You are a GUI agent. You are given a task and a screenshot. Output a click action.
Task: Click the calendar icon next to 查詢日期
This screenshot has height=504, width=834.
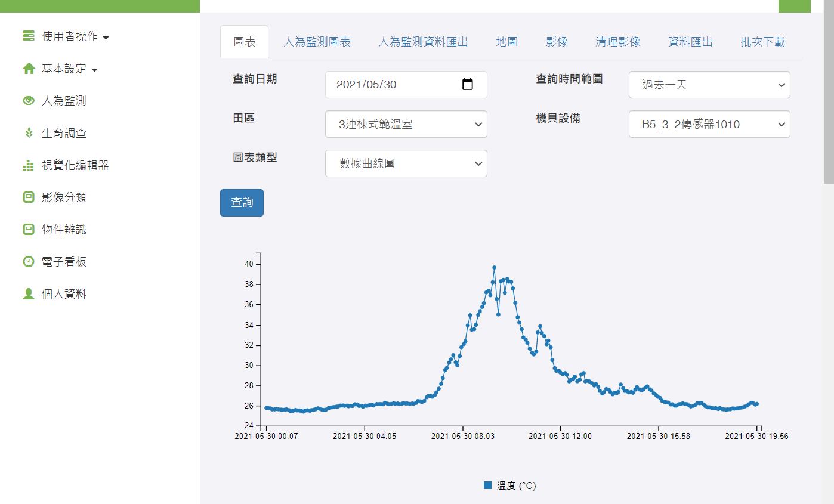(x=467, y=84)
